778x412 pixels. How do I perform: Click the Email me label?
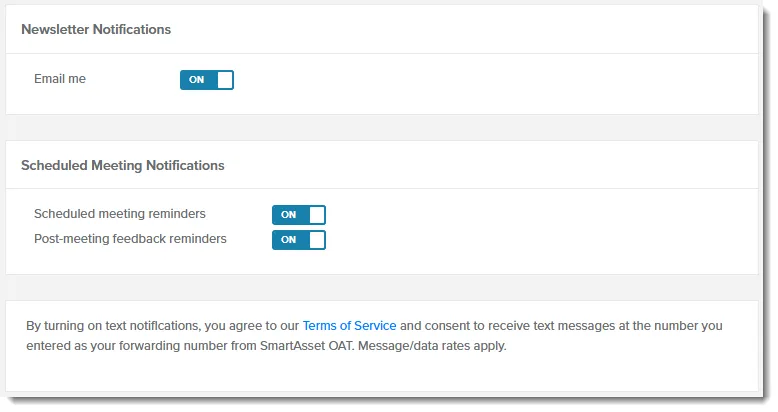point(60,79)
